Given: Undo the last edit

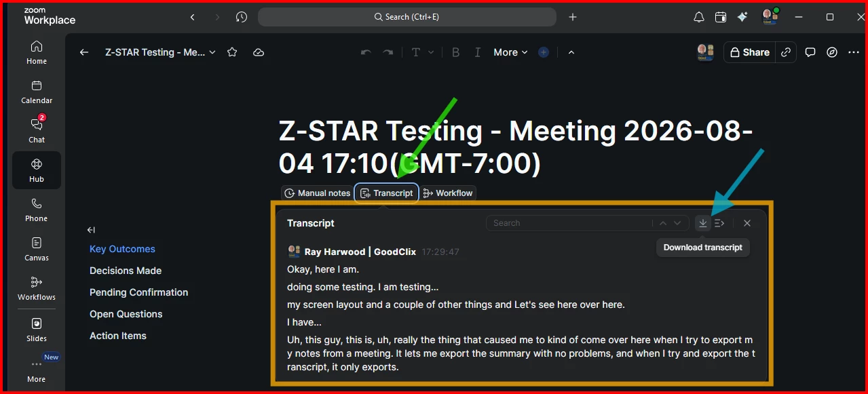Looking at the screenshot, I should [366, 52].
